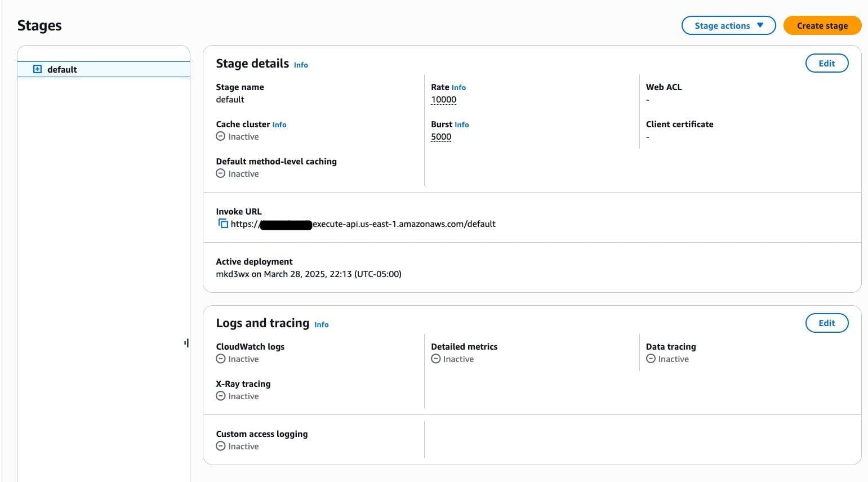
Task: Click the Burst value 5000
Action: (x=441, y=137)
